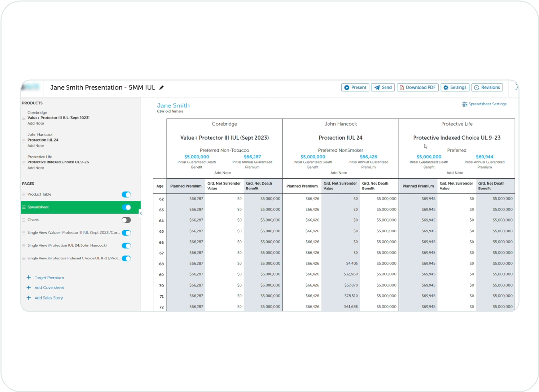Click the plus icon beside Add Coversheet
The image size is (539, 392).
tap(29, 288)
